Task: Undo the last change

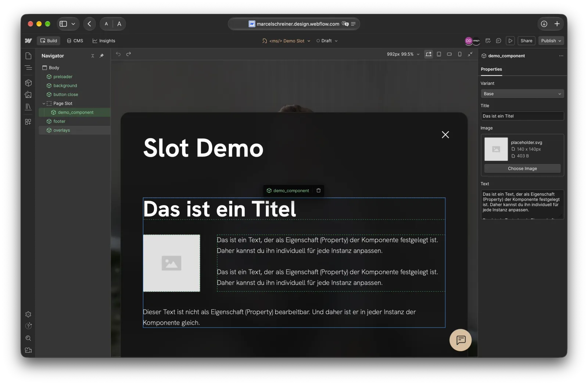Action: pyautogui.click(x=118, y=54)
